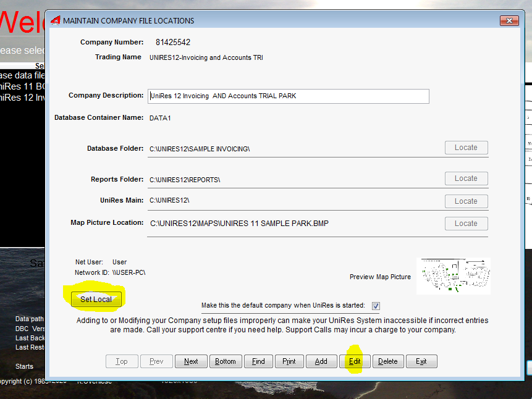Click the UNIRES 11 SAMPLE PARK.BMP map path
Screen dimensions: 532x399
click(x=240, y=224)
